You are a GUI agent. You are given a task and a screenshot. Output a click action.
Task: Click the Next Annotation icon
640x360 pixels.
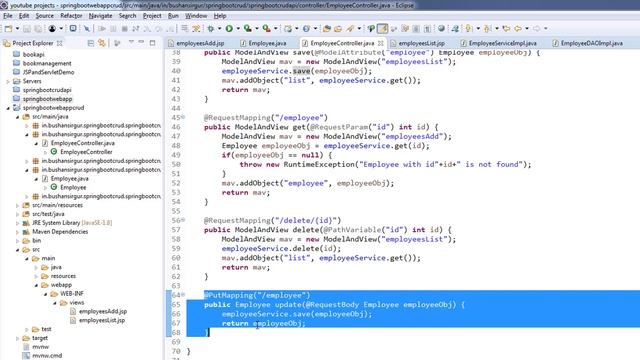(469, 29)
